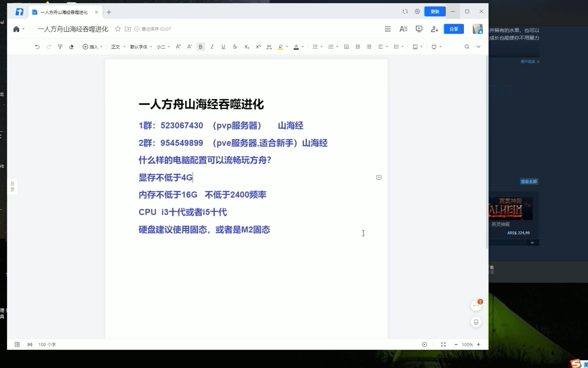588x368 pixels.
Task: Click document outline icon in status bar
Action: (x=17, y=344)
